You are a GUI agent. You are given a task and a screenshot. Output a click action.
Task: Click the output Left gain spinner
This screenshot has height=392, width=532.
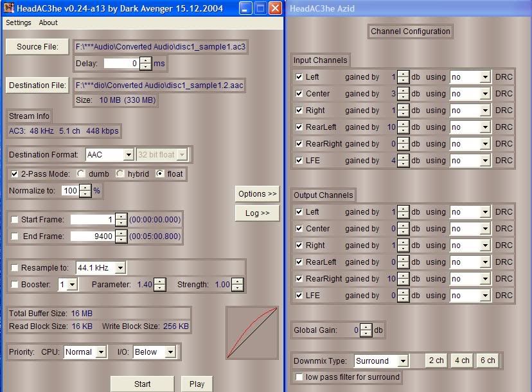tap(403, 212)
